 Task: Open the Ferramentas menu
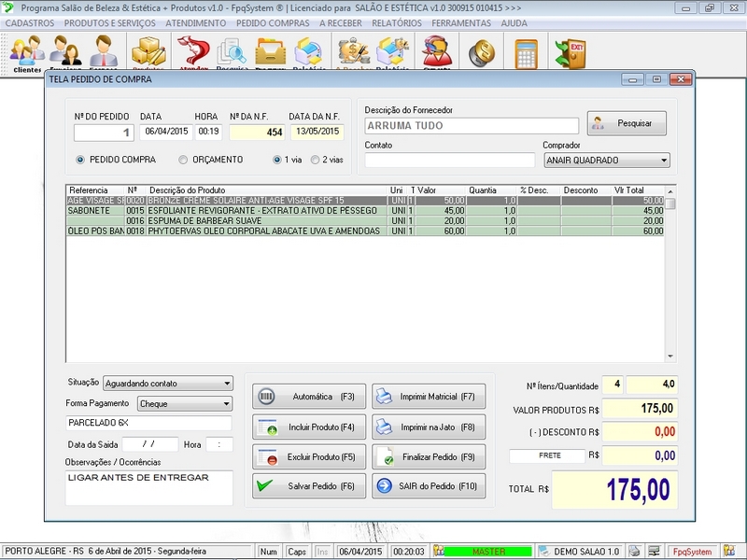tap(461, 22)
